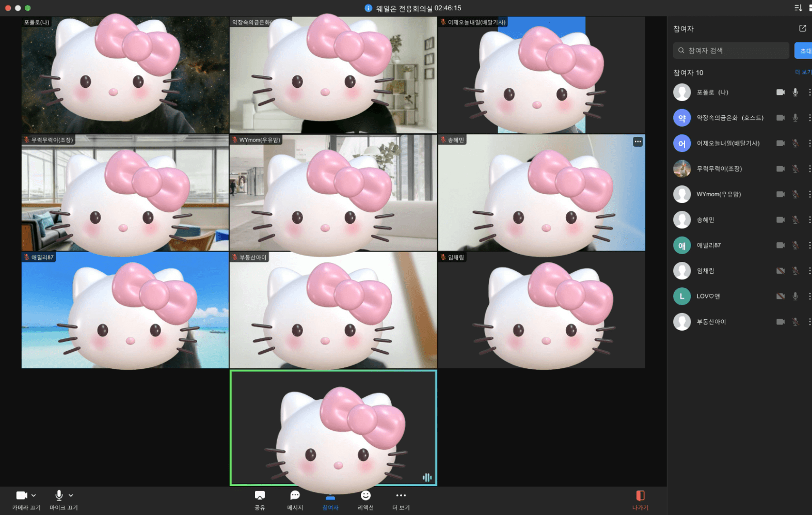Click camera icon for 약장속의금은화 (호스트)
Viewport: 812px width, 515px height.
point(781,118)
